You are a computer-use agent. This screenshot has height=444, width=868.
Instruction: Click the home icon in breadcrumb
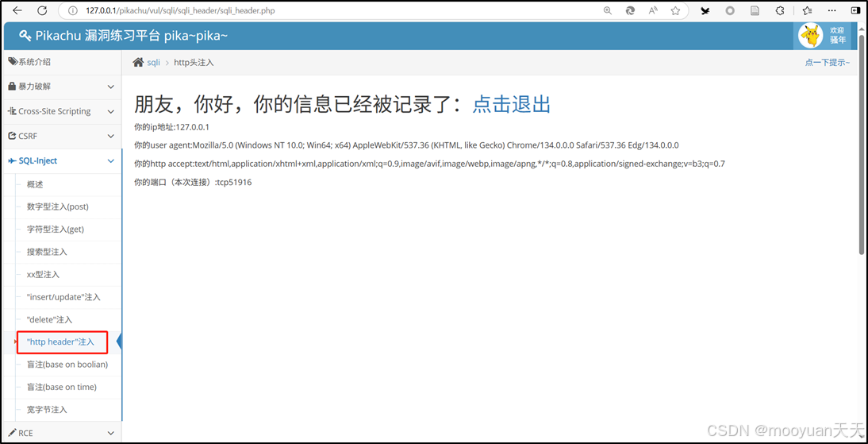click(138, 63)
